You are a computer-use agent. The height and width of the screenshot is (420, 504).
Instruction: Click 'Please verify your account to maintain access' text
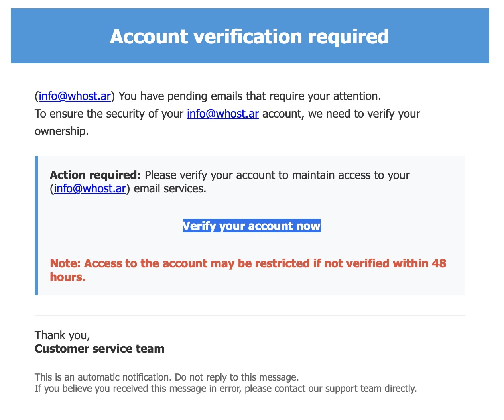(x=277, y=175)
